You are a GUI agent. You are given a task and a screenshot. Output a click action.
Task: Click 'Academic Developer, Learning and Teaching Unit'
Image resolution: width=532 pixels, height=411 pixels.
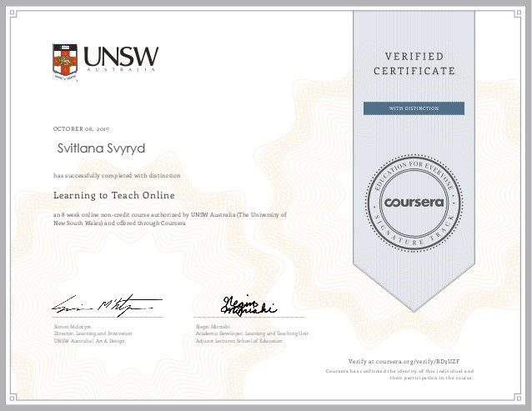[252, 333]
